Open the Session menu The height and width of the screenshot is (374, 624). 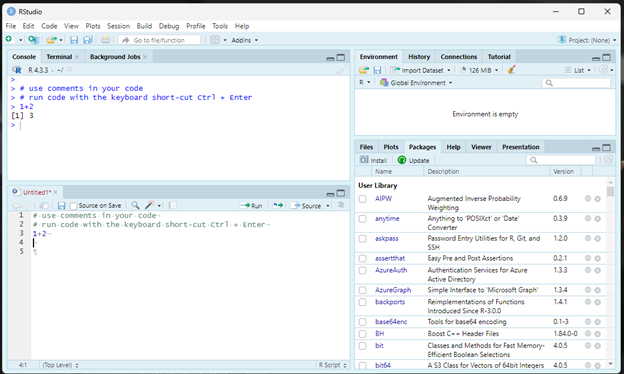[118, 26]
